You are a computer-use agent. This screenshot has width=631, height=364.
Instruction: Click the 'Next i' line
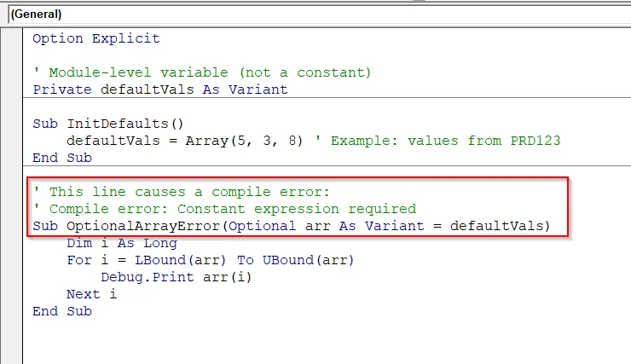coord(92,294)
